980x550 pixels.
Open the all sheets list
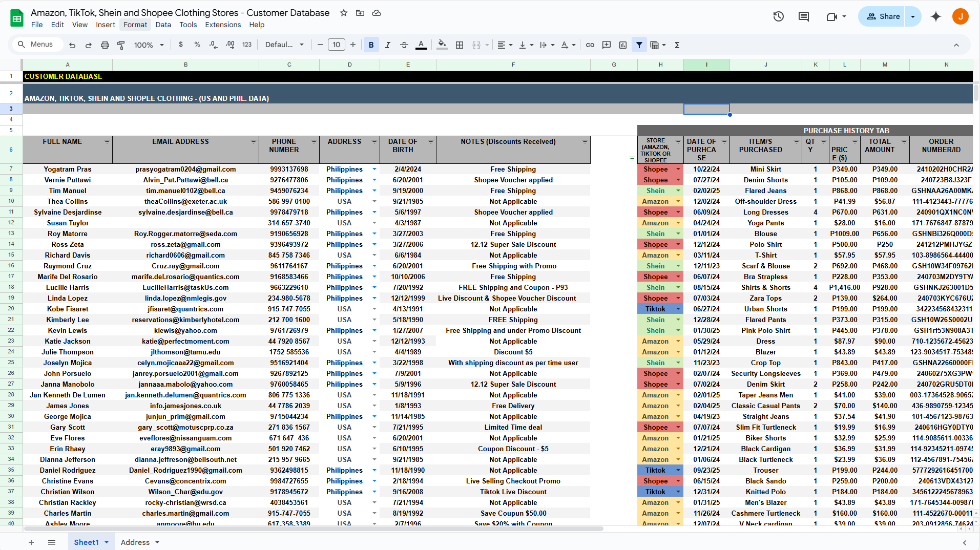[52, 542]
